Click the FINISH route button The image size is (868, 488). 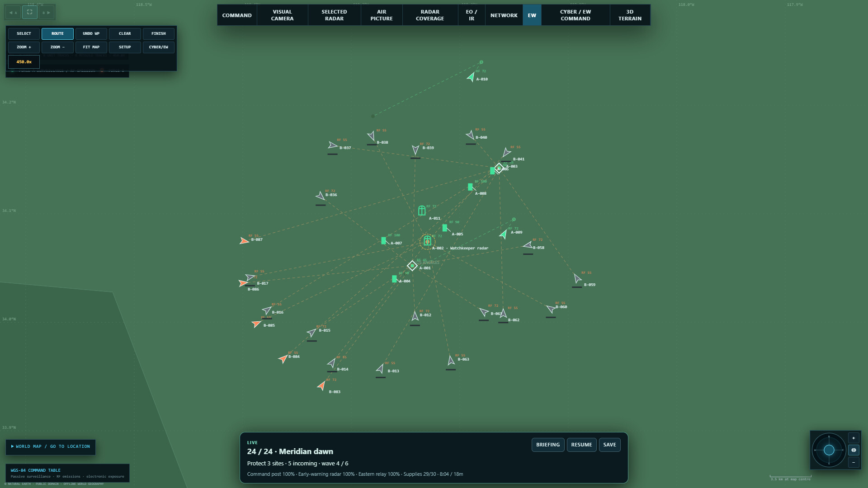pos(159,34)
